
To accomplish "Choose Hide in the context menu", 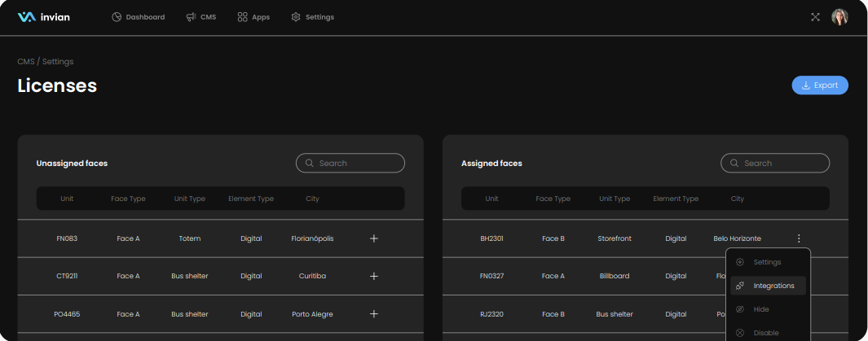I will tap(769, 309).
